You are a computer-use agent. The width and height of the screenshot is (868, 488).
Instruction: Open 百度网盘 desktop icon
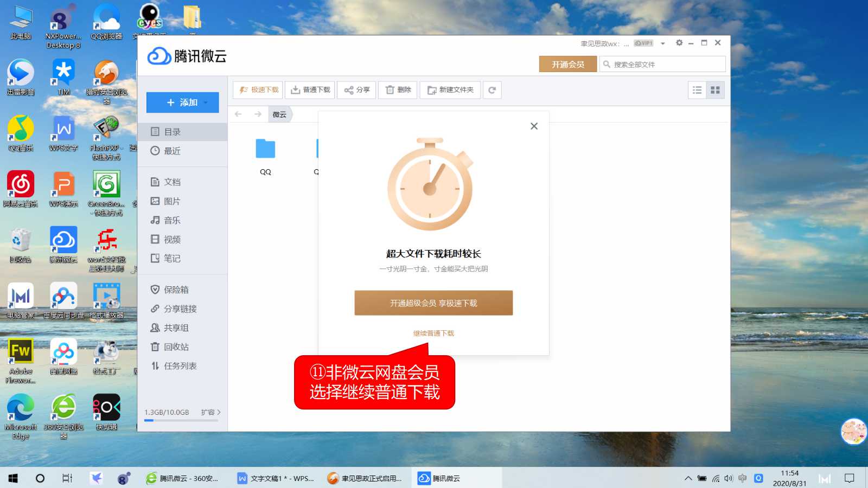click(63, 357)
